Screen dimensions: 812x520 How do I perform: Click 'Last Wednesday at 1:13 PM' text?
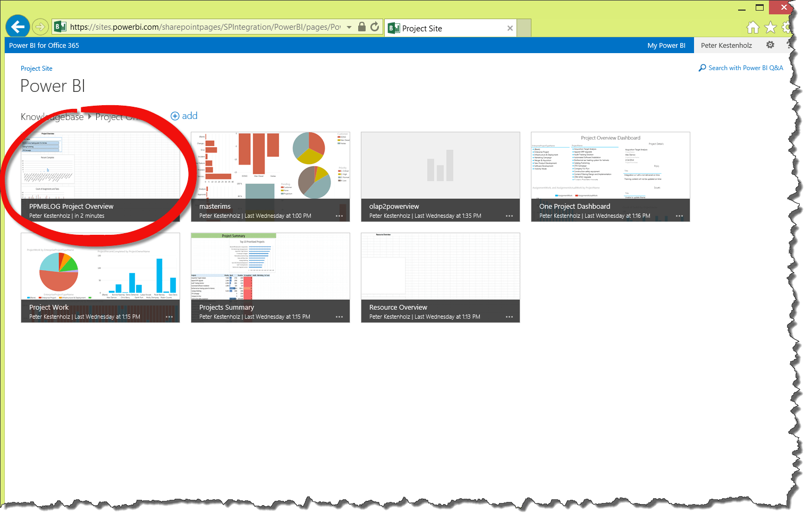(447, 317)
